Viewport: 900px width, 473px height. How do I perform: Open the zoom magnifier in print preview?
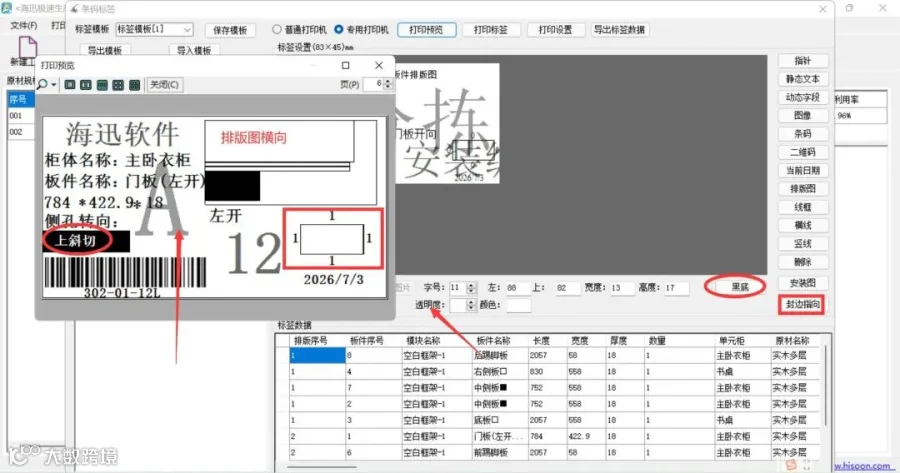[42, 85]
